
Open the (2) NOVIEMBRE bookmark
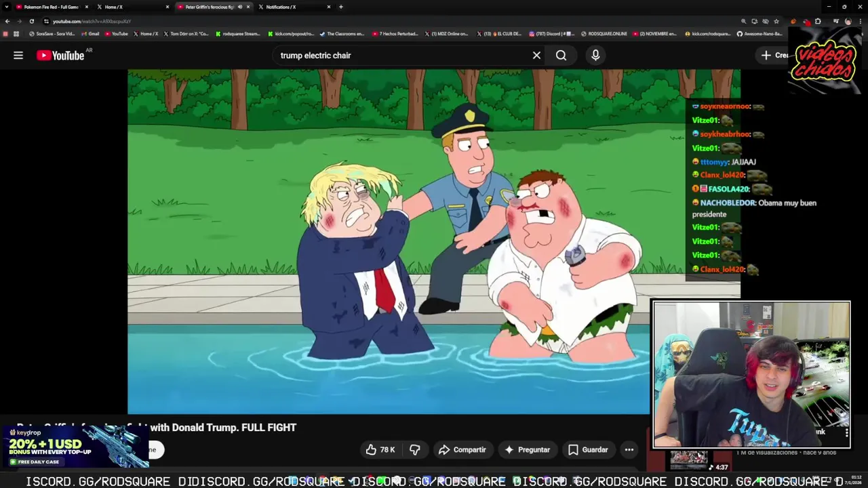click(x=656, y=34)
